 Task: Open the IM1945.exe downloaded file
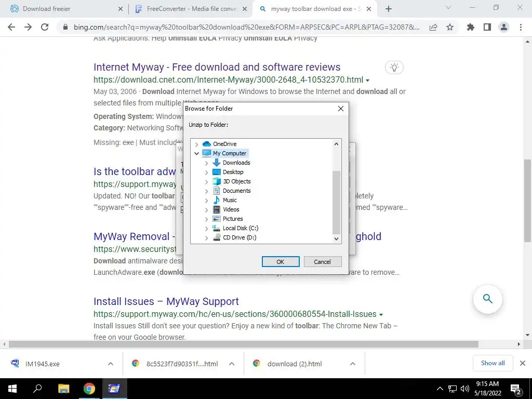point(43,364)
